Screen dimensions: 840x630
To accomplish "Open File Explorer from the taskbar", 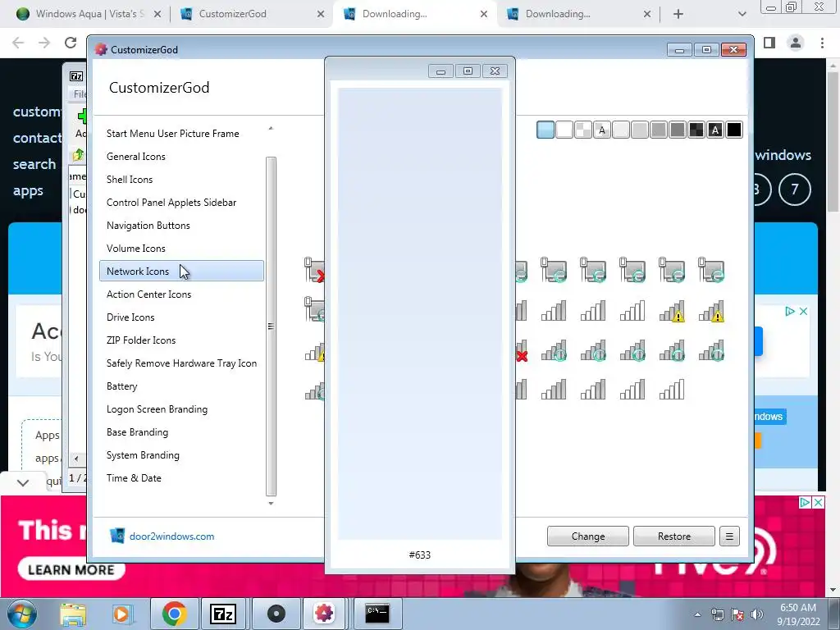I will click(73, 614).
